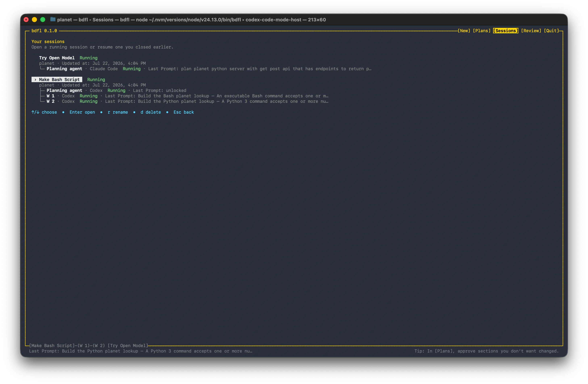Image resolution: width=588 pixels, height=384 pixels.
Task: Click the Tip about [Plans] text
Action: [x=486, y=351]
